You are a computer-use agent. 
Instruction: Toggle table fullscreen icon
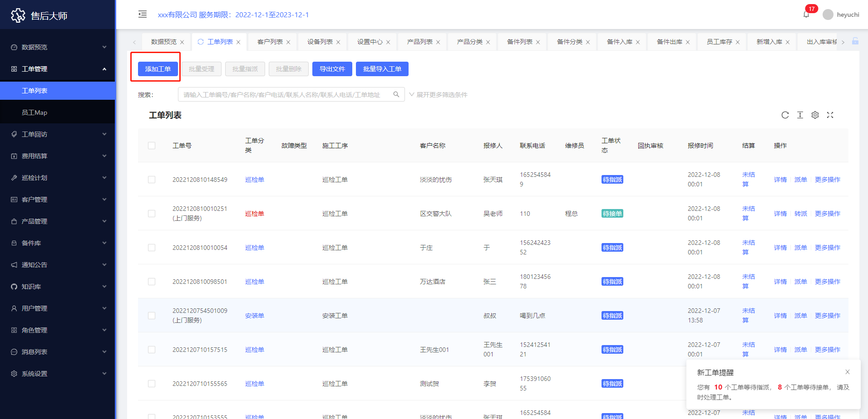pyautogui.click(x=830, y=115)
